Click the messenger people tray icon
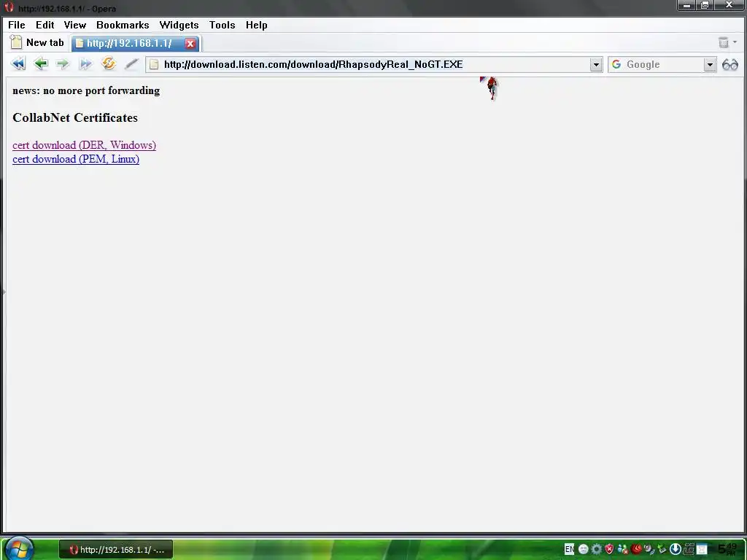Screen dimensions: 747x560 622,549
